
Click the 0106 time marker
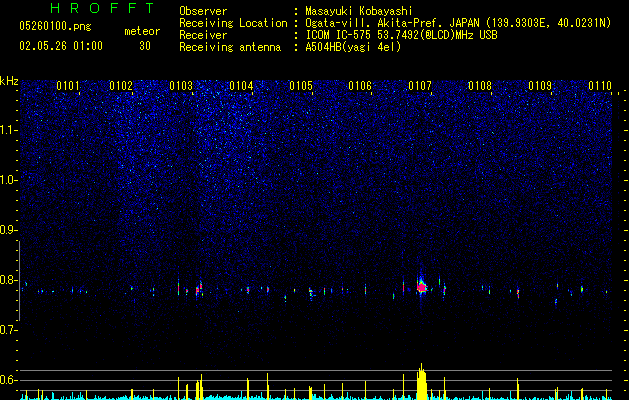[360, 86]
